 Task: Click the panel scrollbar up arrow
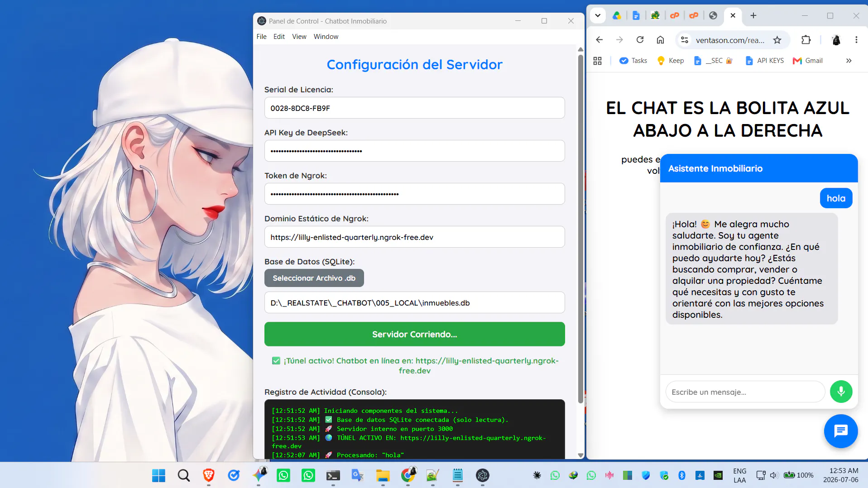tap(580, 49)
